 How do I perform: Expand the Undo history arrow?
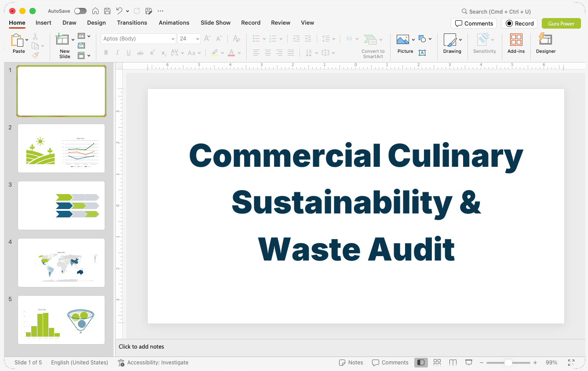click(128, 11)
